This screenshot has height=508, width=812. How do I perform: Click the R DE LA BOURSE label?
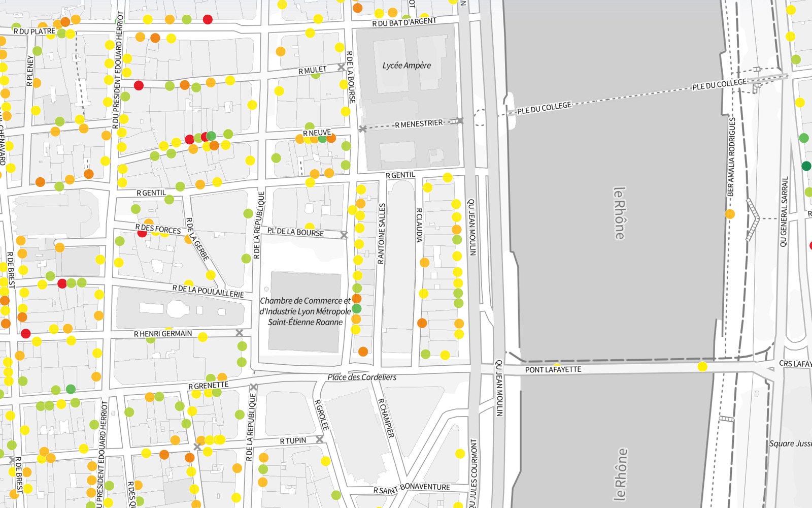350,77
